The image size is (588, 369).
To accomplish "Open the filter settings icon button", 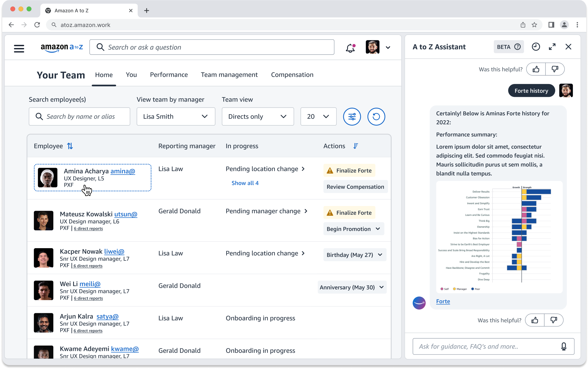I will tap(352, 116).
